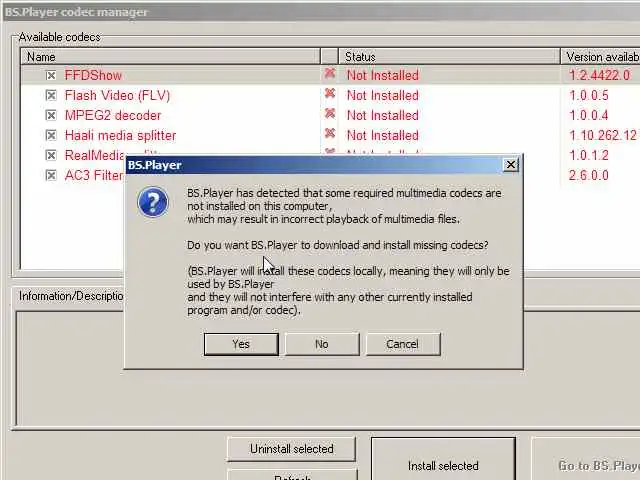Toggle the Haali media splitter checkbox
Viewport: 640px width, 480px height.
coord(51,135)
